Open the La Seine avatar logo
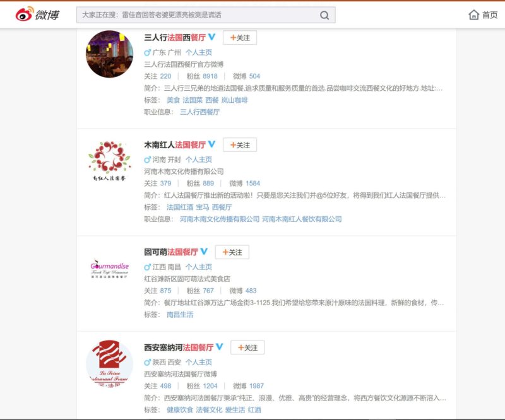This screenshot has width=505, height=420. (109, 364)
